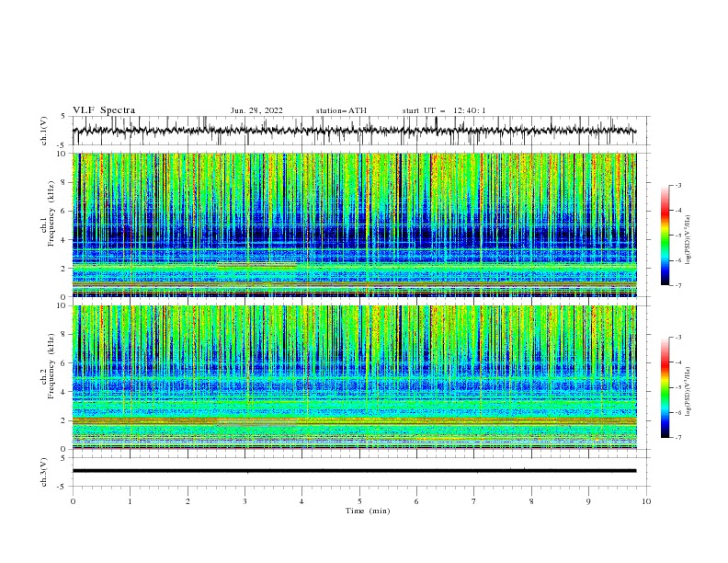
Task: Select ch.1 frequency tick label "2"
Action: (x=63, y=268)
